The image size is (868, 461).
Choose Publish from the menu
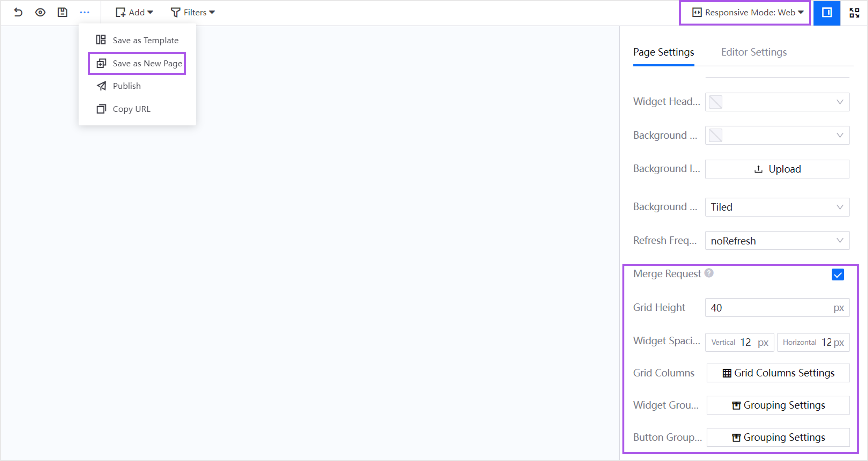[126, 86]
